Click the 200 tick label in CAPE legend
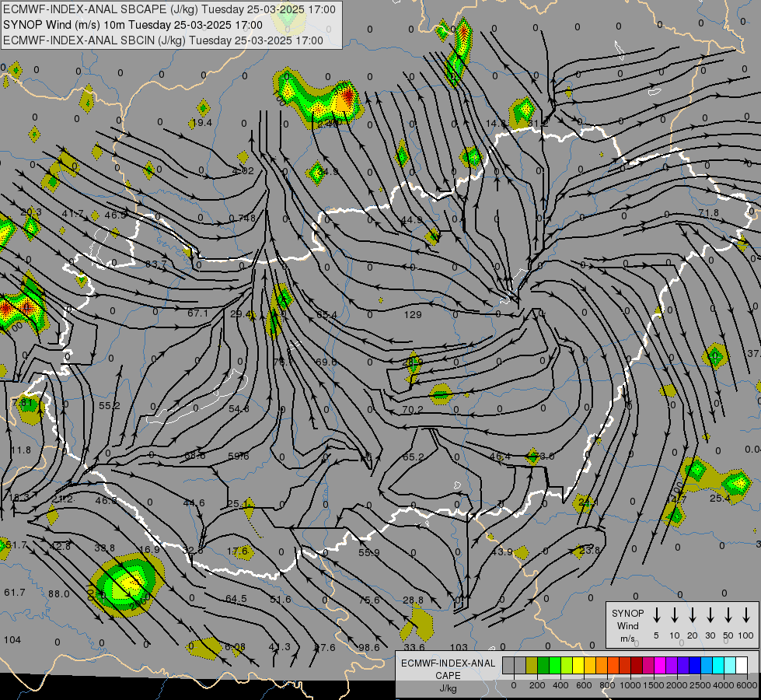761x700 pixels. tap(537, 685)
